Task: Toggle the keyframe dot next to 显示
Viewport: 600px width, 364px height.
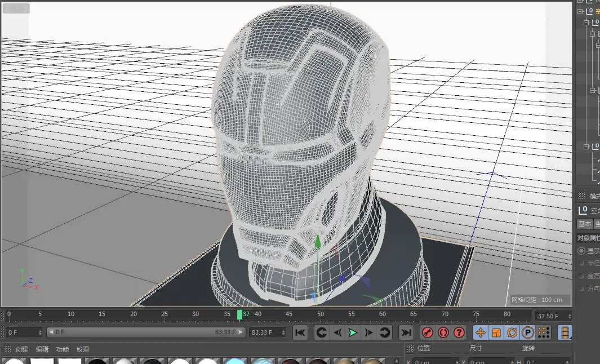Action: (581, 251)
